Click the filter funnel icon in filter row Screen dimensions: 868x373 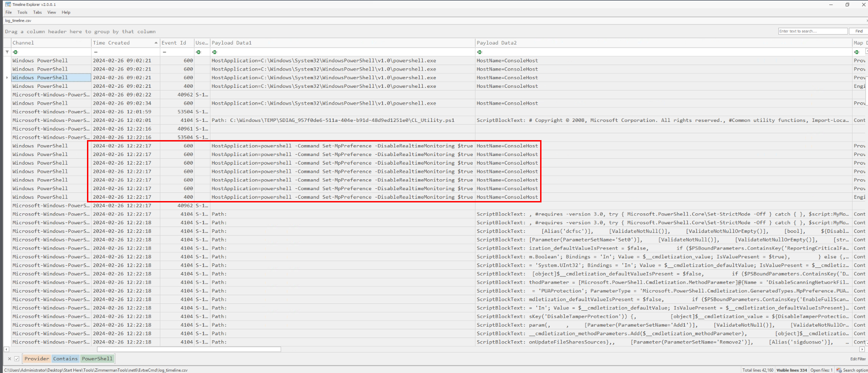click(x=7, y=52)
